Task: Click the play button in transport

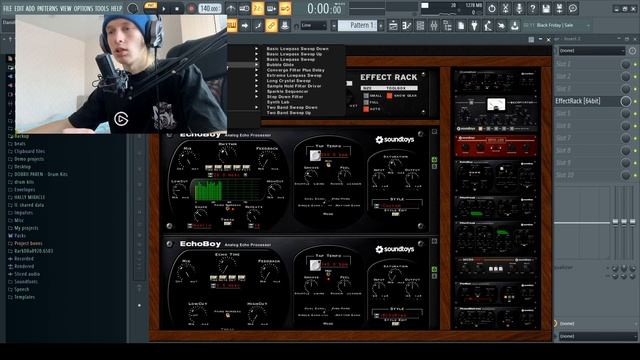Action: pyautogui.click(x=164, y=9)
